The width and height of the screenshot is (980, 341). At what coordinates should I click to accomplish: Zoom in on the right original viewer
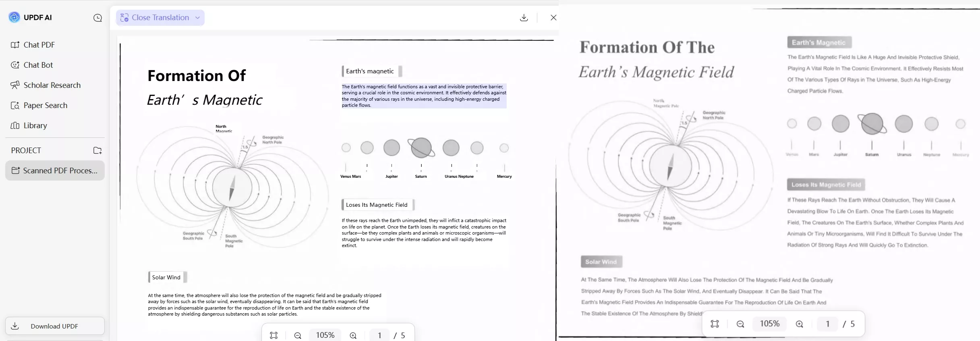[800, 324]
